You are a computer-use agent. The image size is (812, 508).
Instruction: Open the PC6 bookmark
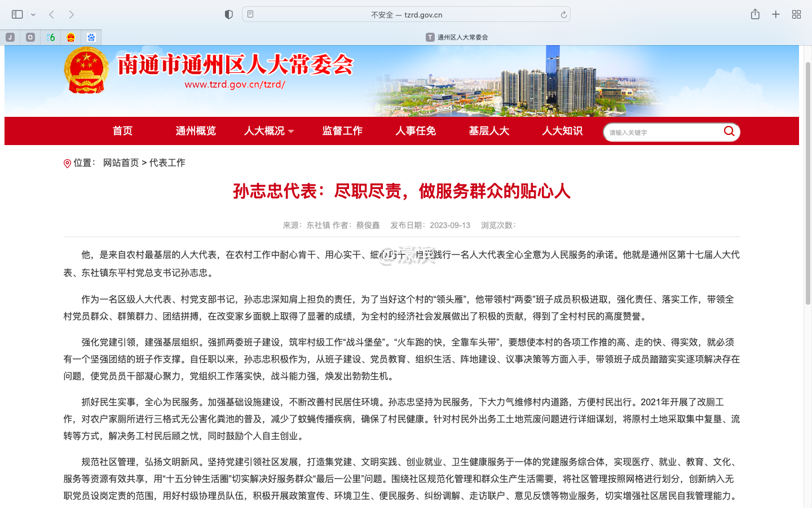coord(50,37)
